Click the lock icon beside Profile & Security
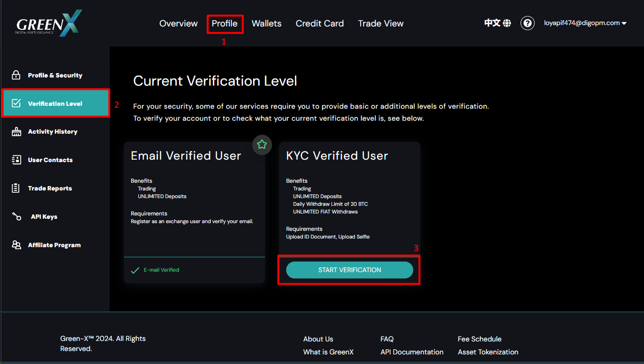Viewport: 644px width, 364px height. pos(16,75)
